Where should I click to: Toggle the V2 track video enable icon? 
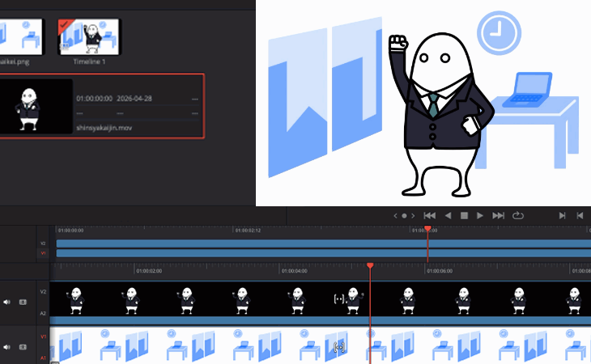coord(23,302)
